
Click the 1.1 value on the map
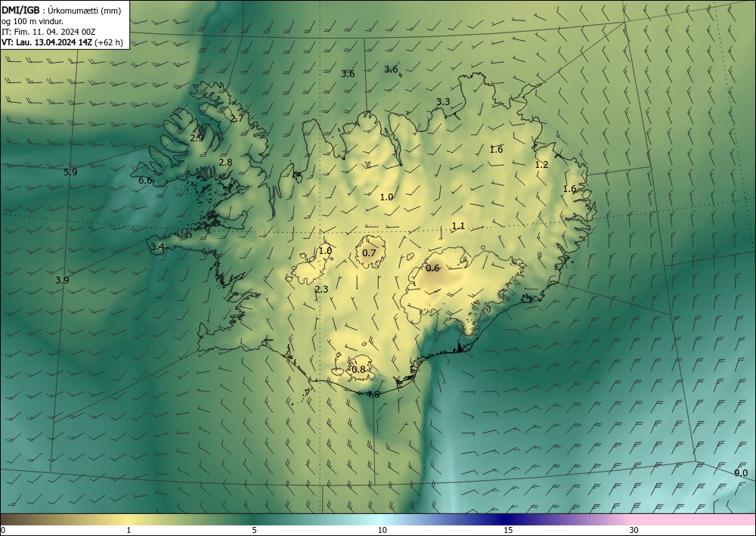coord(458,226)
